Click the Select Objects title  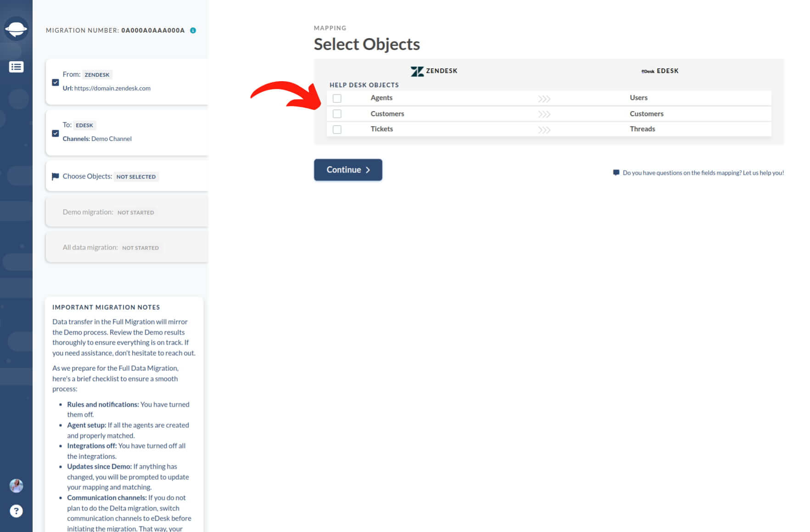[x=366, y=44]
